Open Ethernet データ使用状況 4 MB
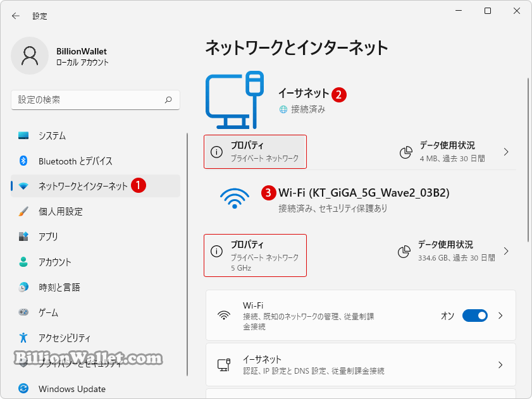 pyautogui.click(x=455, y=152)
